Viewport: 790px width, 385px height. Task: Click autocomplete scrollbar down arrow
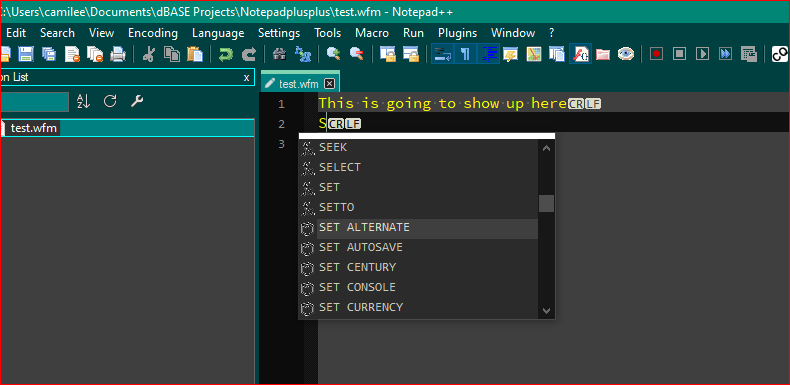[x=547, y=310]
